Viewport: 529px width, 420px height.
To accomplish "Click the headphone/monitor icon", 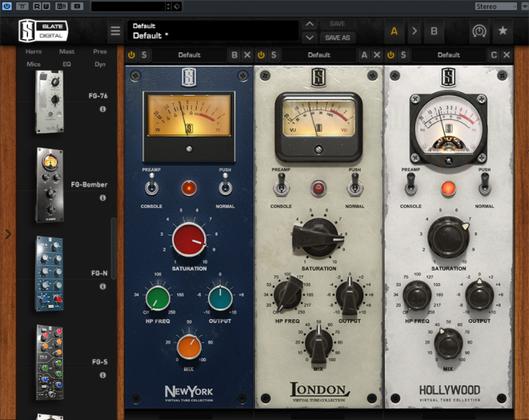I will pos(479,31).
